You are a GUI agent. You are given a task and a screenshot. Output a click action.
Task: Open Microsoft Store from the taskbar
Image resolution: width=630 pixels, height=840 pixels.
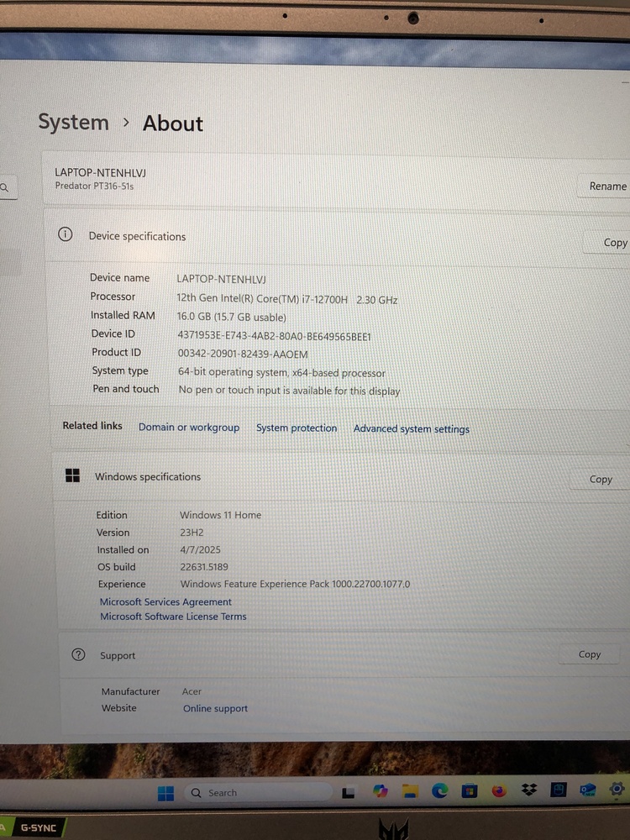(470, 790)
